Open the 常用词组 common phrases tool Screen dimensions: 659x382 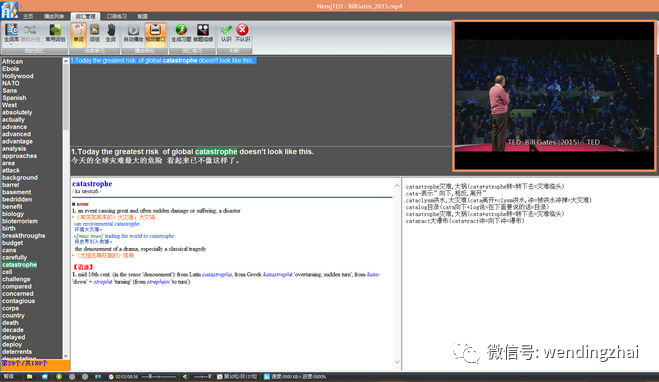coord(55,33)
